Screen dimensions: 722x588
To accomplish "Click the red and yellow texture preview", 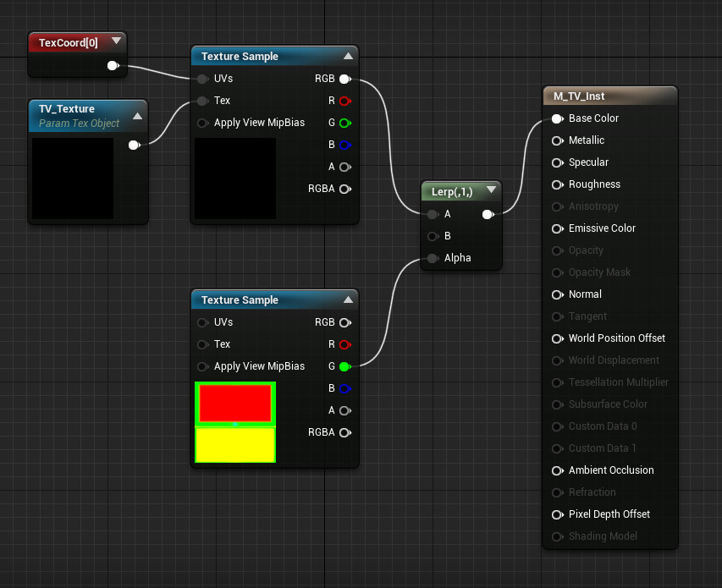I will 235,422.
